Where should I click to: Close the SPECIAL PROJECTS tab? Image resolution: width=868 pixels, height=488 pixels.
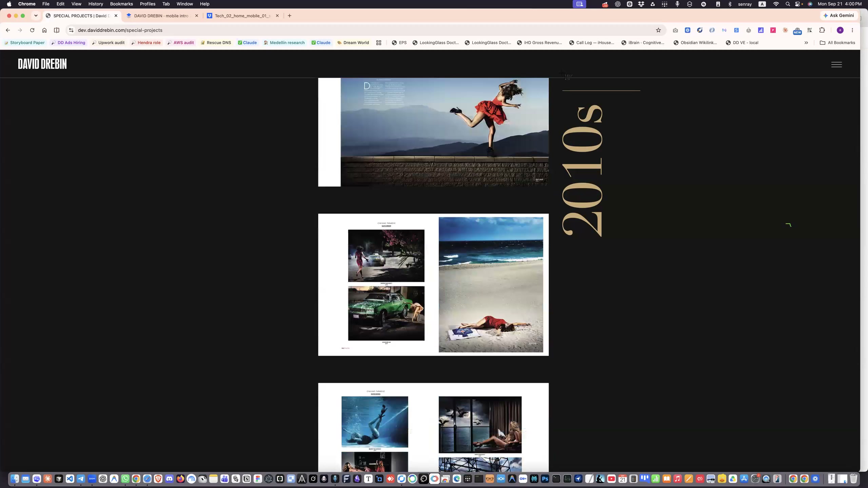click(116, 16)
